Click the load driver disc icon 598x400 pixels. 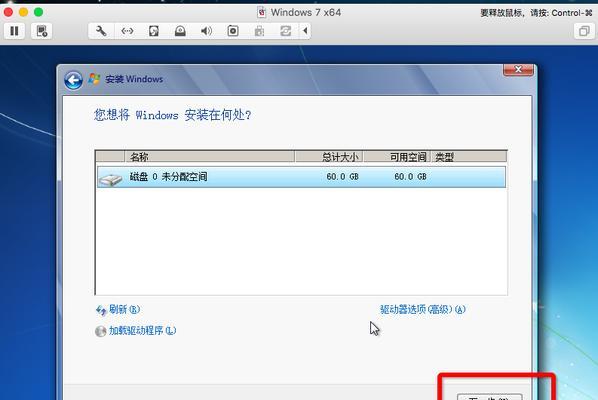(x=101, y=331)
